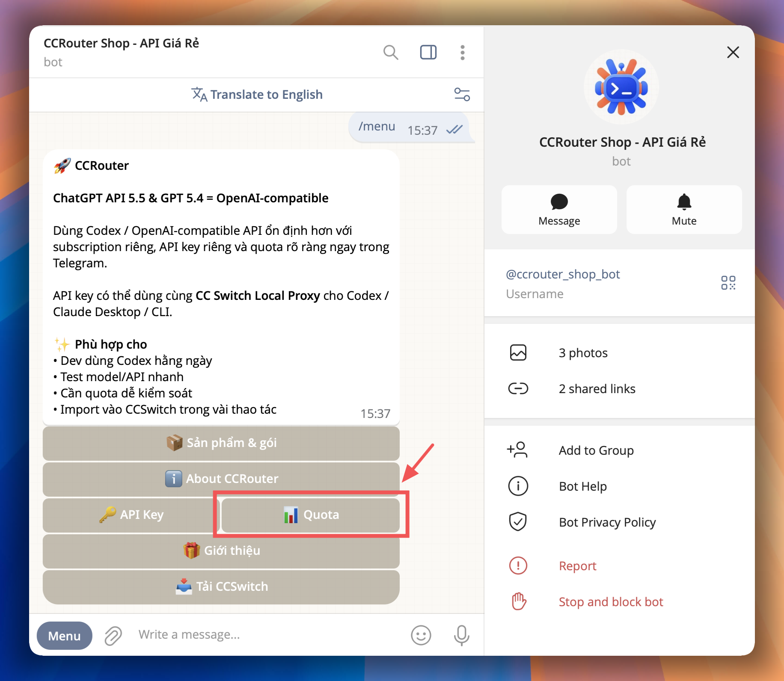Click the bell Mute icon

[x=684, y=202]
